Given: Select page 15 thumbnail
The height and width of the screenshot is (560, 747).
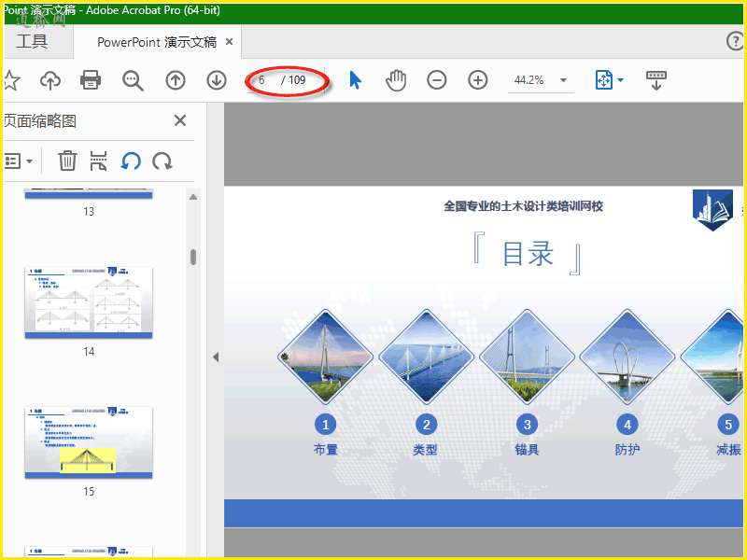Looking at the screenshot, I should [x=89, y=442].
